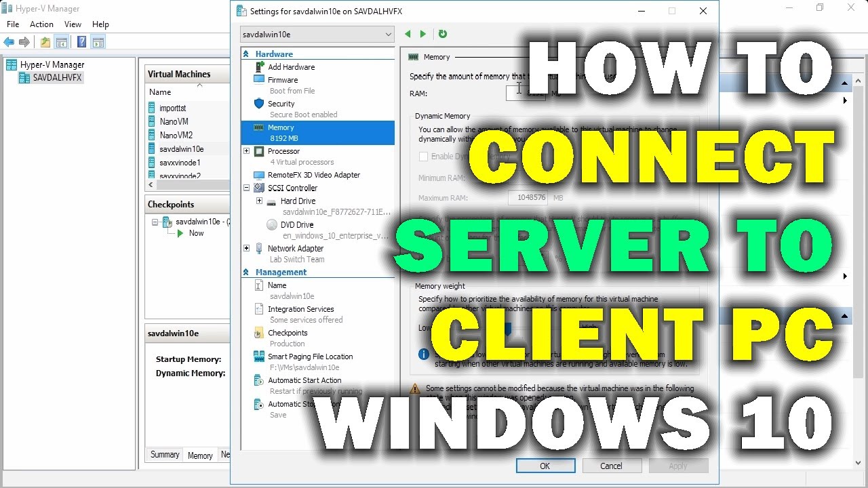868x488 pixels.
Task: Select the NanoVM virtual machine
Action: tap(174, 122)
